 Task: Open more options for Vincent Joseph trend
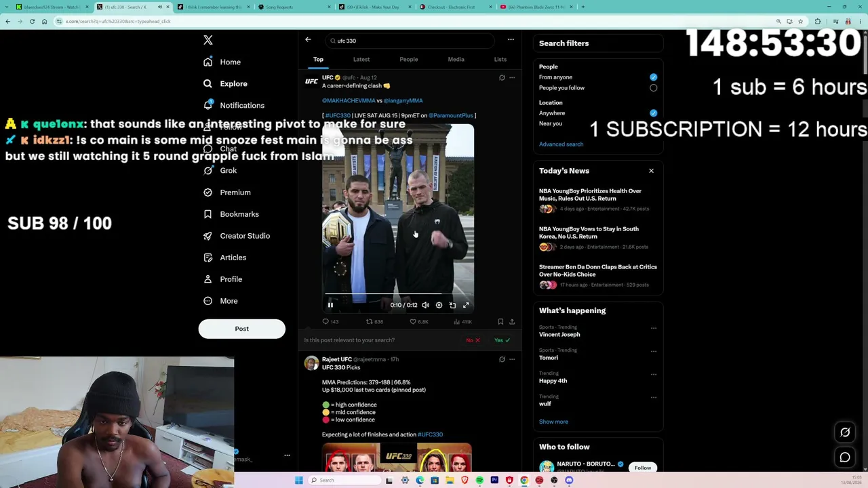click(x=654, y=328)
